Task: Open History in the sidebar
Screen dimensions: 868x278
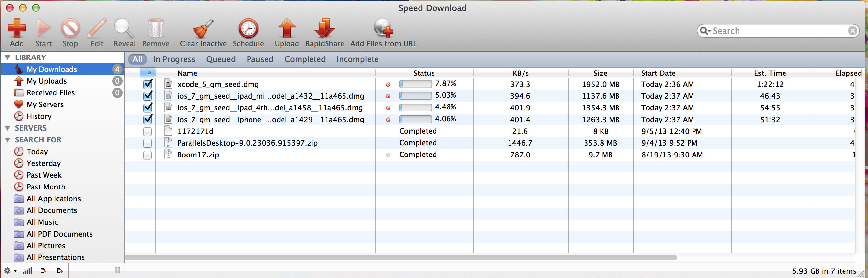Action: (62, 116)
